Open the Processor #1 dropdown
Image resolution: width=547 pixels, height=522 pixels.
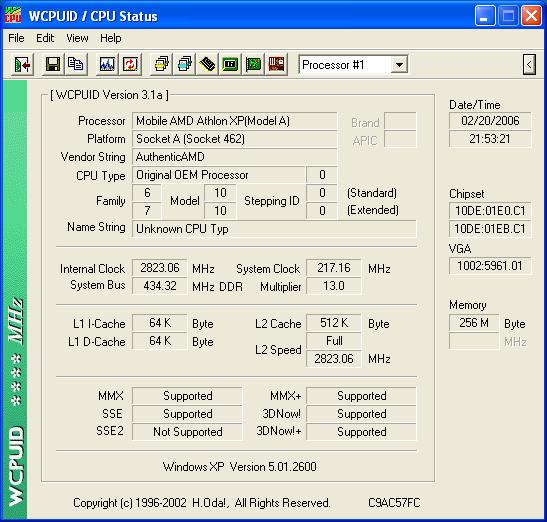(x=399, y=65)
